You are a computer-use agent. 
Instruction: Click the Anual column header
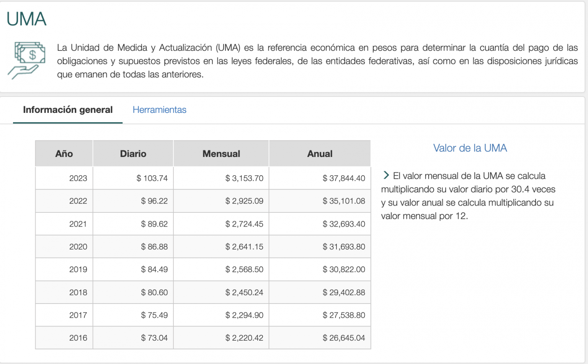click(320, 153)
